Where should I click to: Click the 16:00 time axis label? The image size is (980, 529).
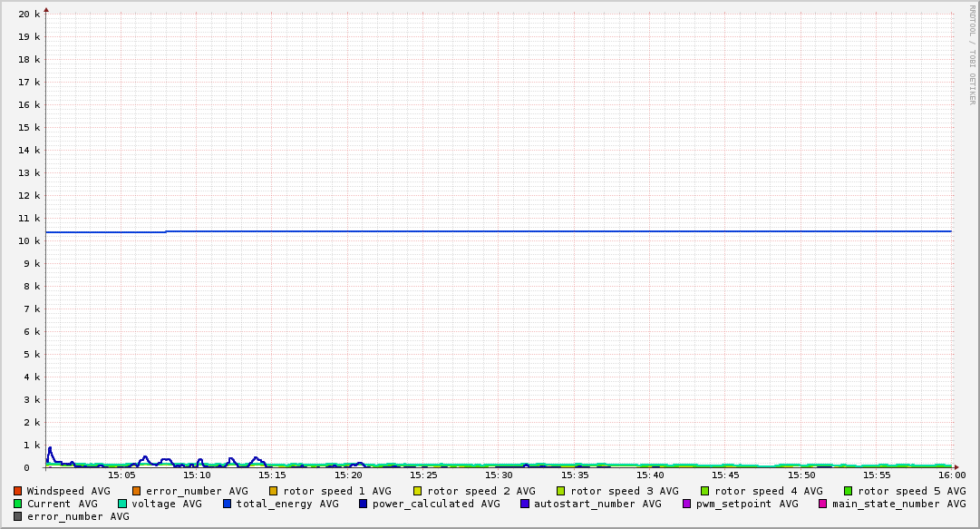(951, 475)
